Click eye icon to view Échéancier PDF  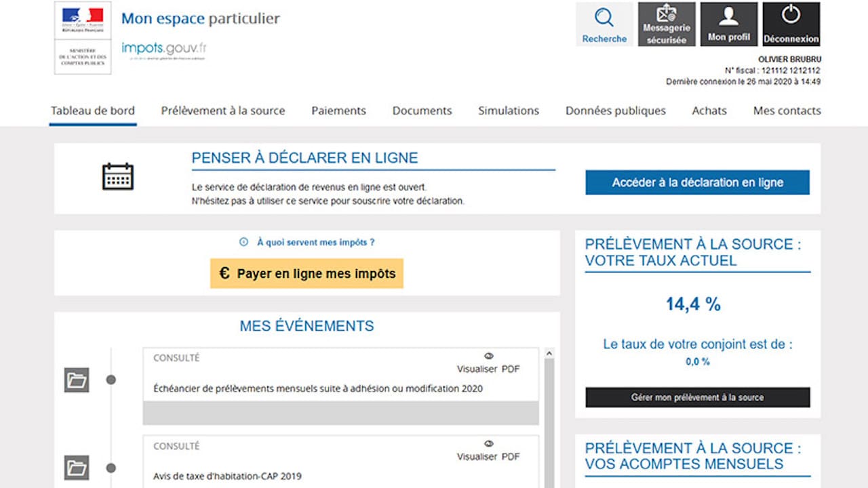(488, 357)
